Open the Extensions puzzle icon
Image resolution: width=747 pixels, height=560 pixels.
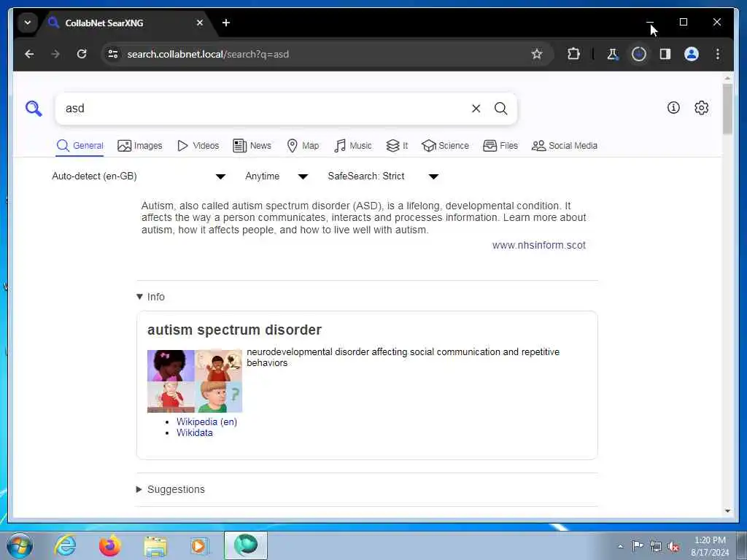(x=573, y=54)
